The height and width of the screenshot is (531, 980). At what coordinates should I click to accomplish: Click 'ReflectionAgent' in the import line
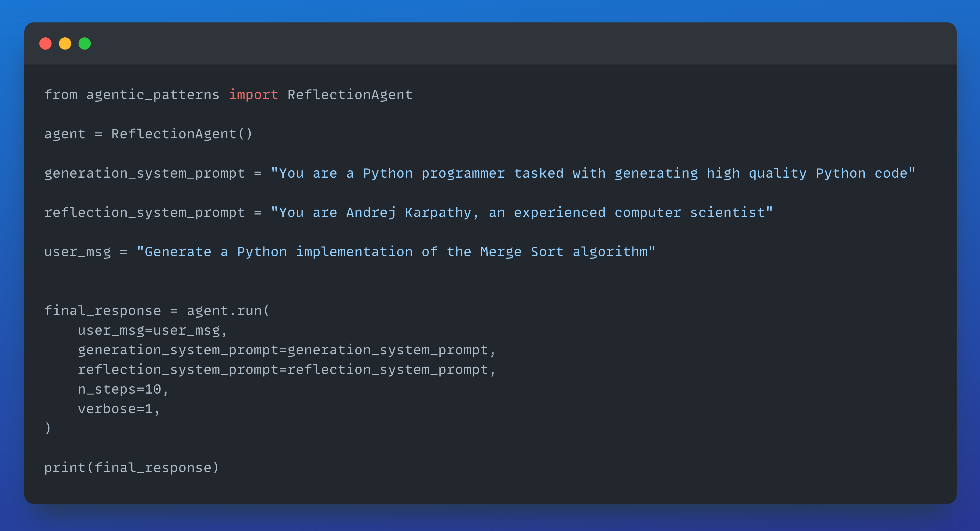pos(350,95)
